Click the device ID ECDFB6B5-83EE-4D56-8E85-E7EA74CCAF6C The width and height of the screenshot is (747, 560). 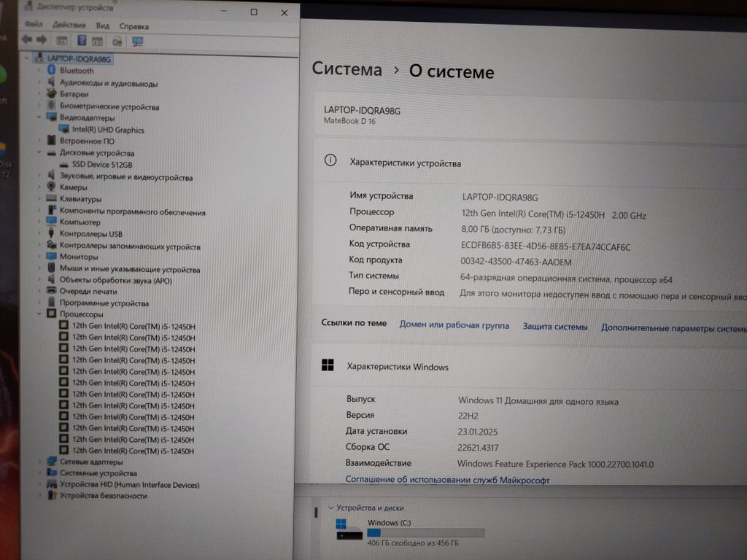point(546,246)
